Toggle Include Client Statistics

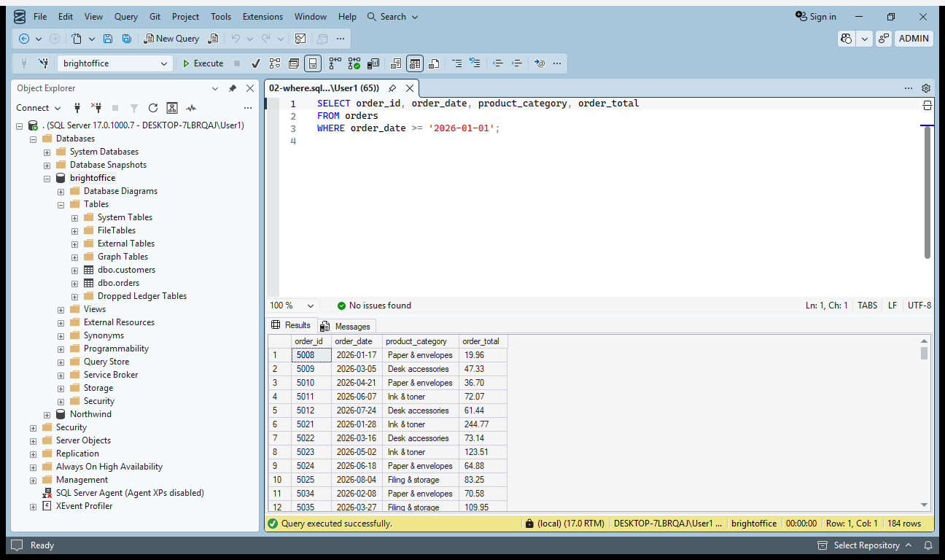373,63
